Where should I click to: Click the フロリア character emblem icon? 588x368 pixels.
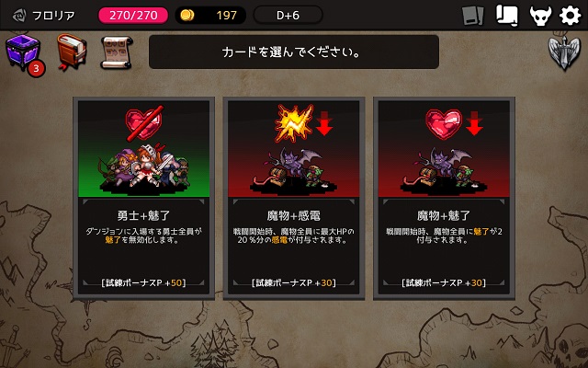pos(18,16)
